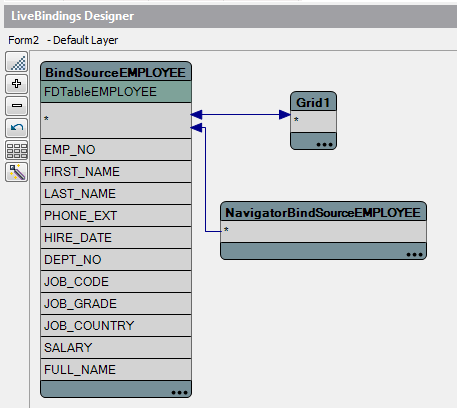Select the HIRE_DATE field

(x=116, y=238)
